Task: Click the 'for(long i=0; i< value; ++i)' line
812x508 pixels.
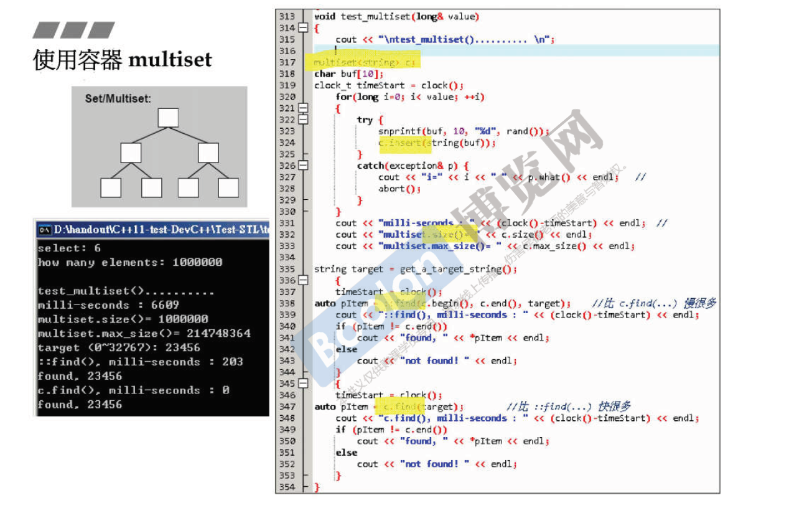Action: [x=410, y=96]
